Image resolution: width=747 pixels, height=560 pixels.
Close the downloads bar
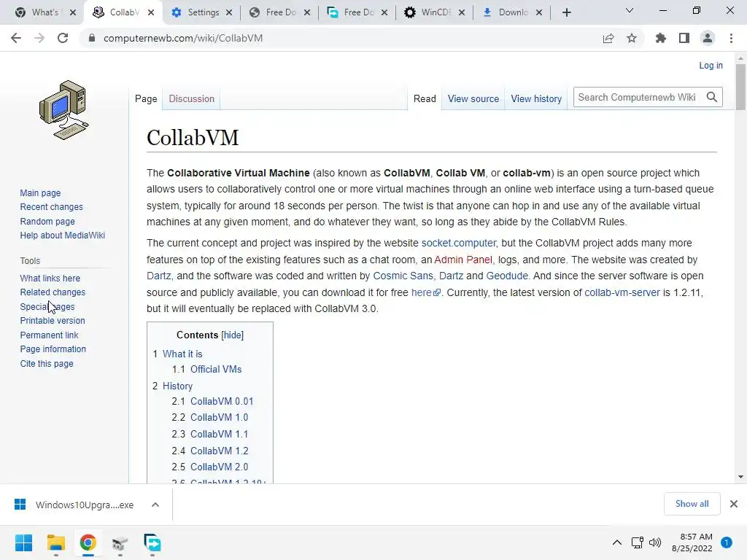(734, 504)
